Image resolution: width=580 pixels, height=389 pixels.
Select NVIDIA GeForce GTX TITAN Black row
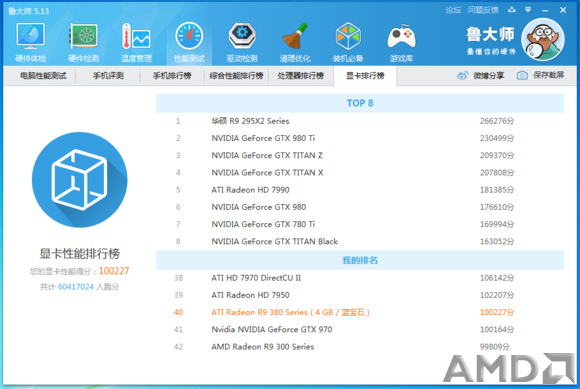pyautogui.click(x=360, y=241)
